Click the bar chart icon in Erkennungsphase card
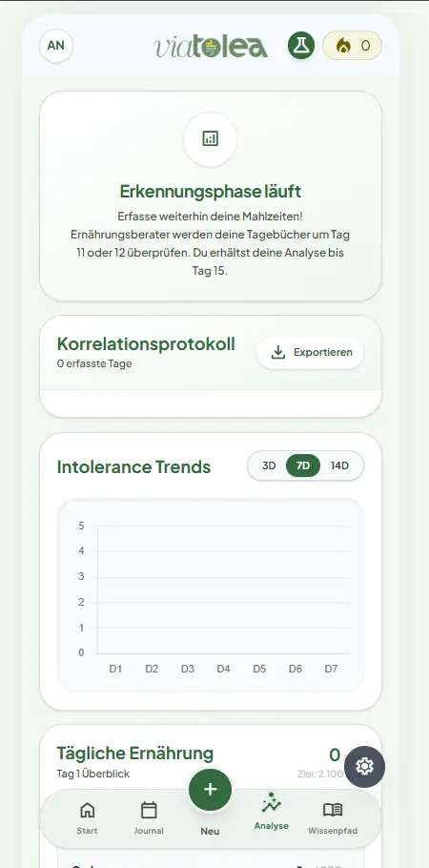429x868 pixels. (x=211, y=139)
